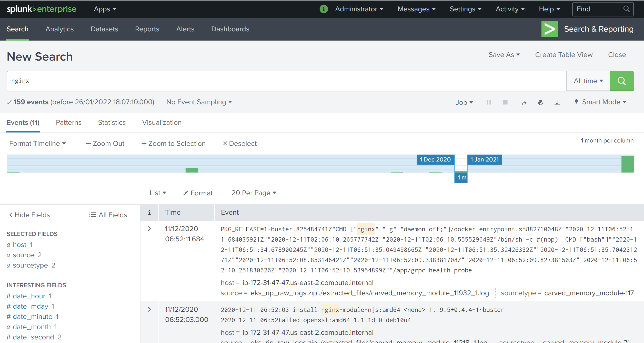Select the rightmost green timeline bar
644x343 pixels.
[x=627, y=164]
